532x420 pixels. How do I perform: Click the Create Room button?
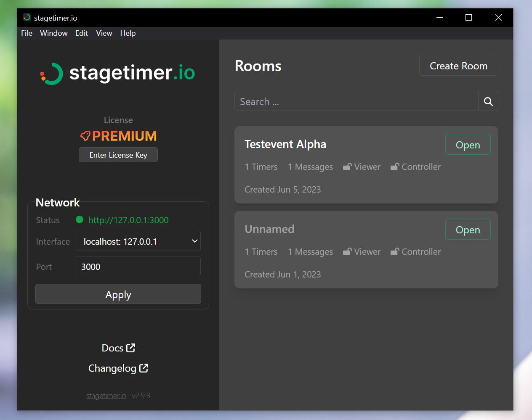[458, 66]
